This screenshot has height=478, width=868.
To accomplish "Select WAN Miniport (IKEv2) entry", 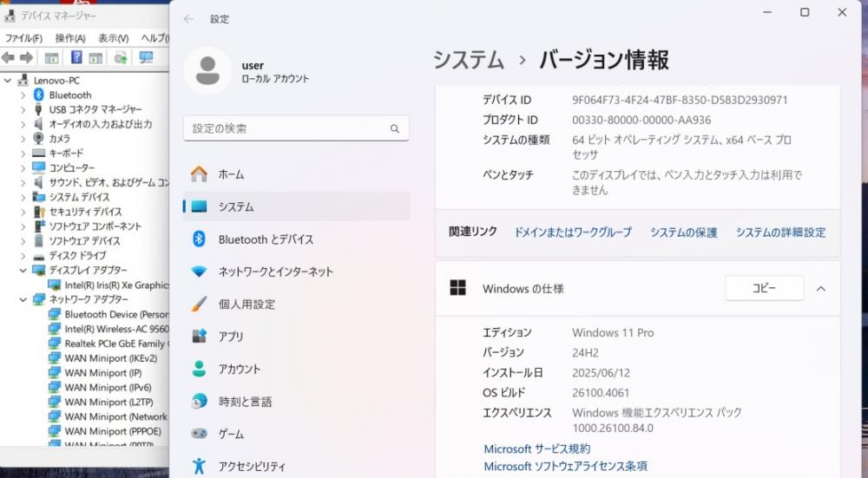I will 111,358.
